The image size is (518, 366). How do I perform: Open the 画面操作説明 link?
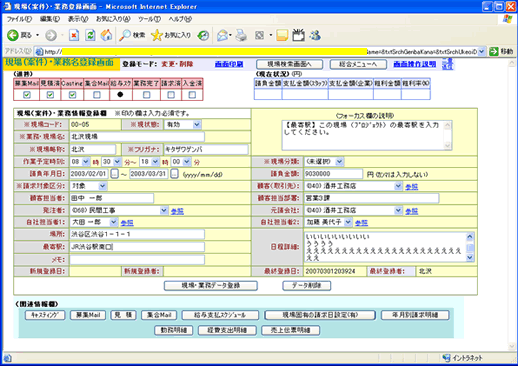click(414, 64)
